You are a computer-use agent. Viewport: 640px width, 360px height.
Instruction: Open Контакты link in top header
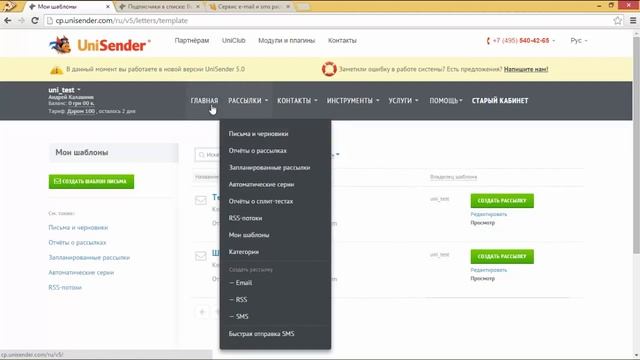tap(342, 40)
